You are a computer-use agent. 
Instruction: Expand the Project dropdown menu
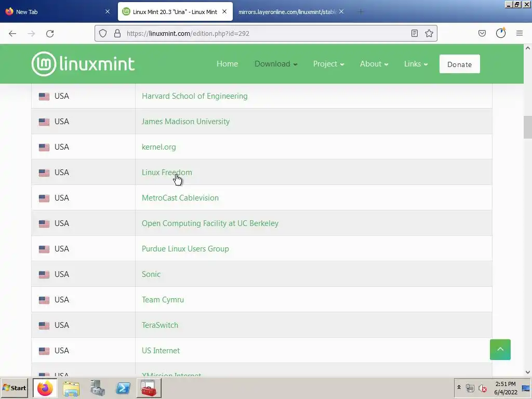coord(328,64)
